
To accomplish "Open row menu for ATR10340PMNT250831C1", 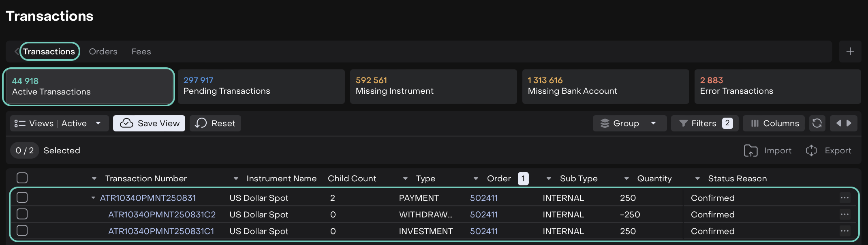I will 844,231.
